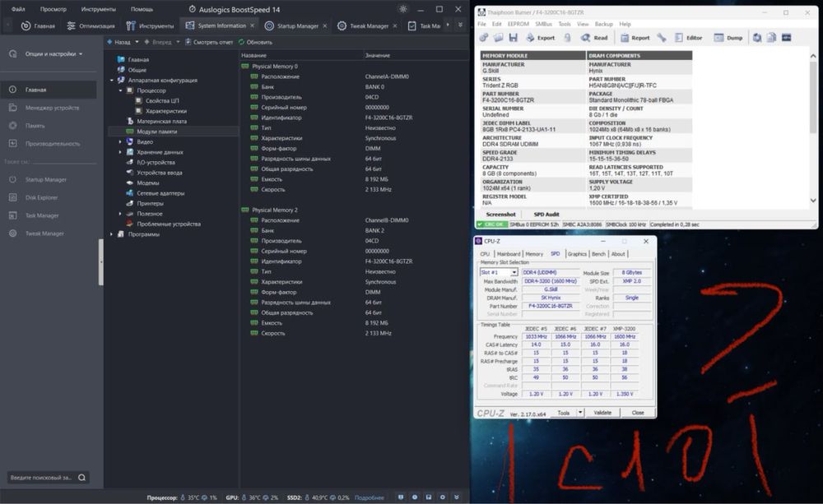Expand the Хранение данных tree node

click(120, 152)
